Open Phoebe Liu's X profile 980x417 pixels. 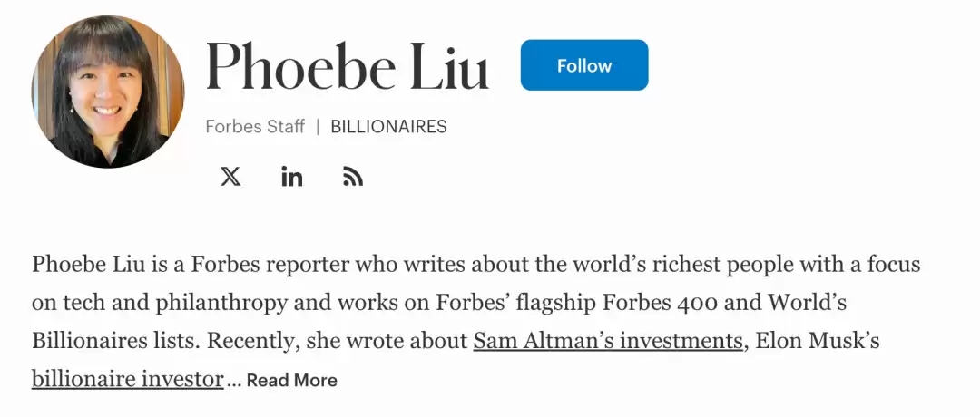(230, 177)
